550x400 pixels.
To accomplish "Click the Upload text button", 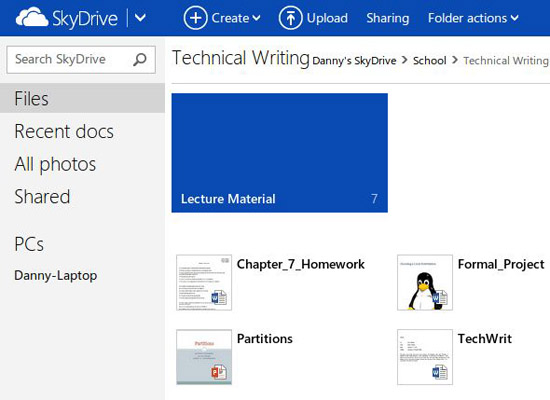I will pos(327,18).
